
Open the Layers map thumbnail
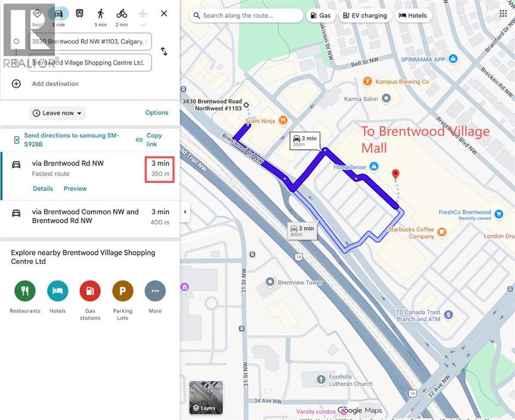click(x=206, y=398)
